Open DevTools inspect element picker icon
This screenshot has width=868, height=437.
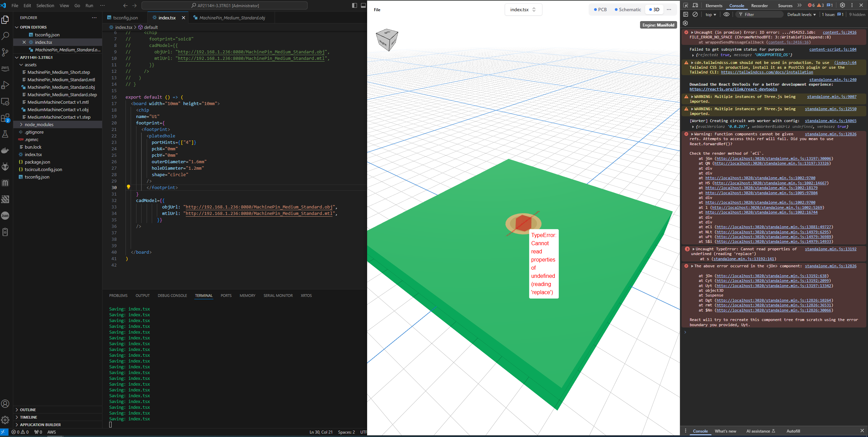[686, 5]
